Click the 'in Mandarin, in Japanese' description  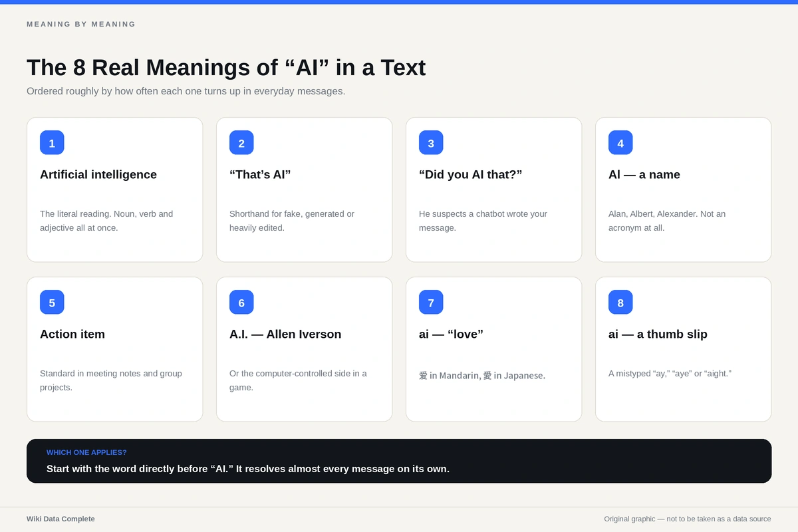click(482, 376)
